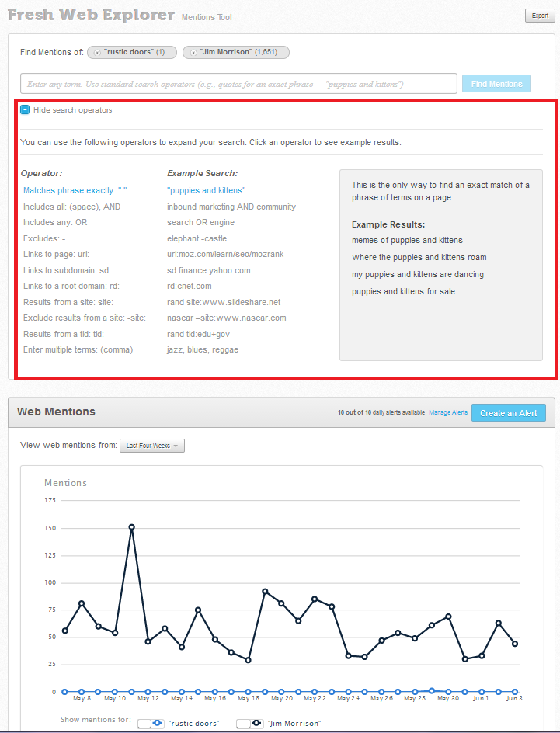Image resolution: width=560 pixels, height=733 pixels.
Task: Remove the "rustic doors" search term tag
Action: tap(97, 53)
